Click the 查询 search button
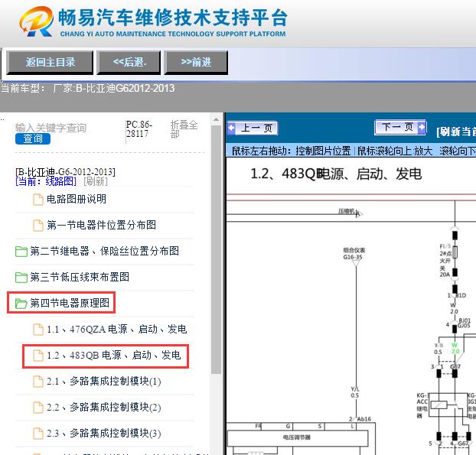This screenshot has width=476, height=455. [33, 139]
